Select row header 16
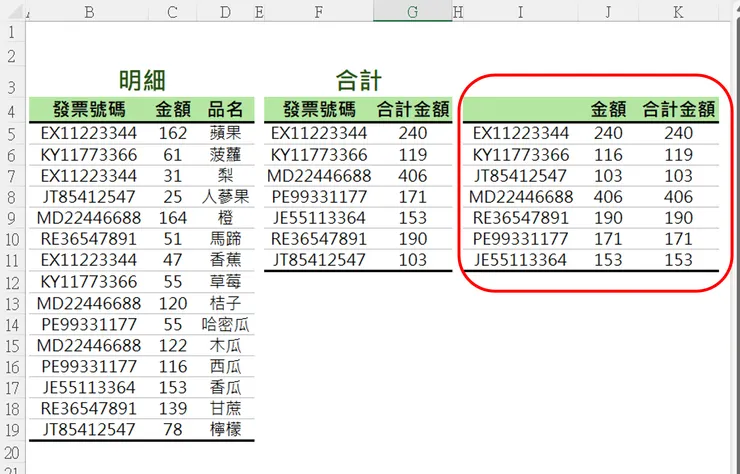The width and height of the screenshot is (740, 474). (12, 367)
